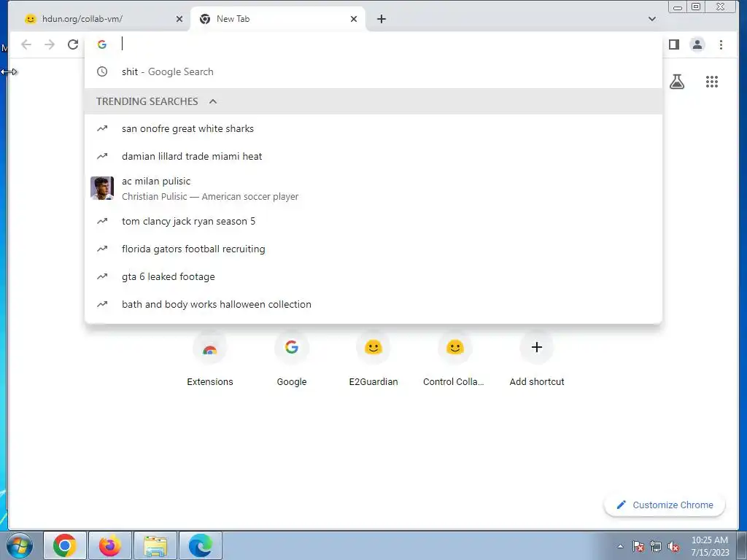
Task: Pick 'florida gators football recruiting' suggestion
Action: click(x=373, y=249)
